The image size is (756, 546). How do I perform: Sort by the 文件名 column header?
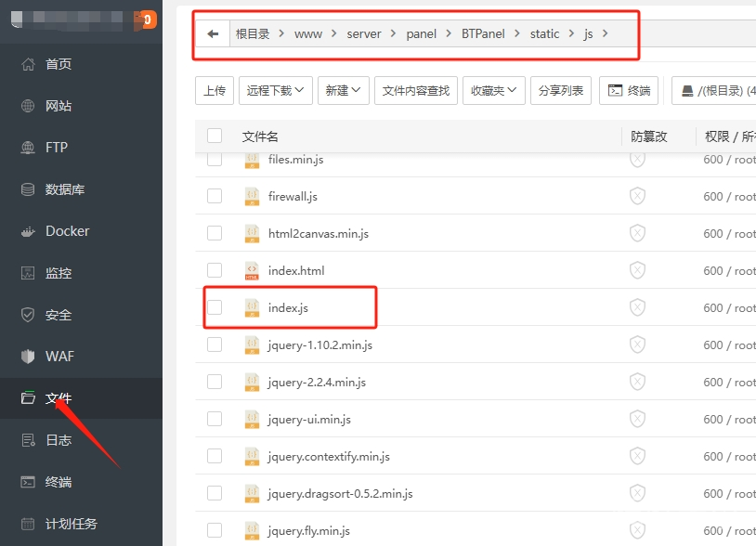point(260,136)
